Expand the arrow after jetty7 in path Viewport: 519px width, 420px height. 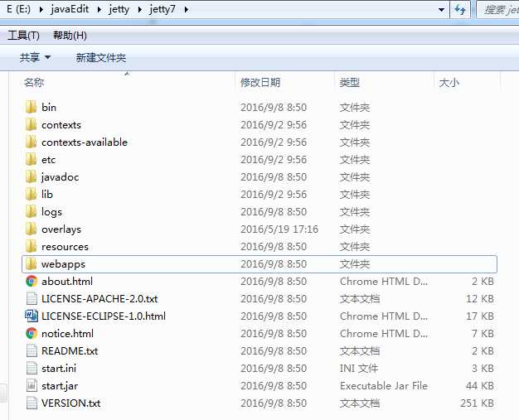click(x=186, y=9)
